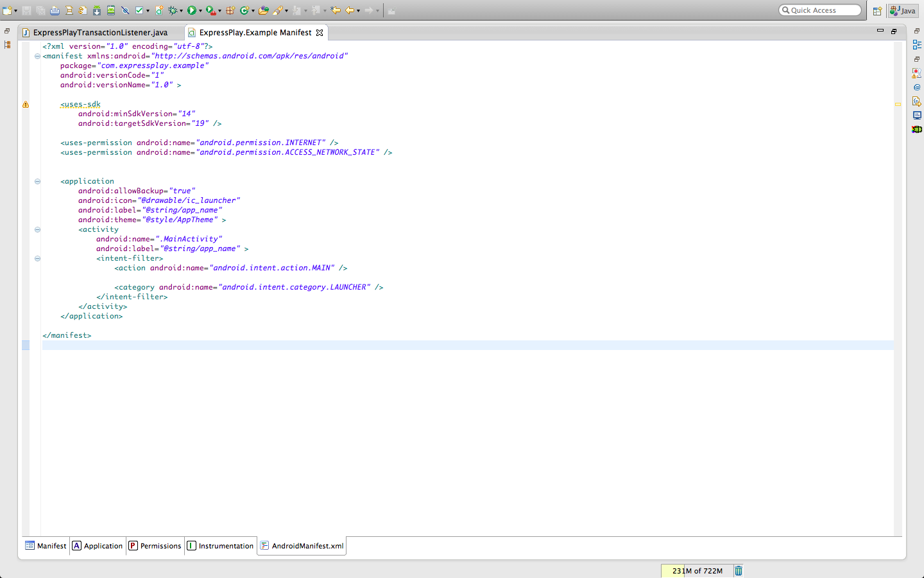Switch to ExpressPlayTransactionListener.java tab

(99, 33)
